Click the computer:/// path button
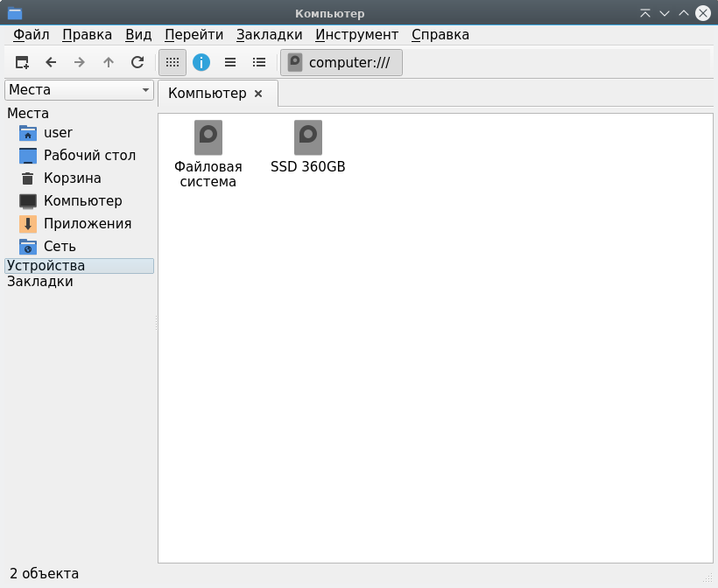Screen dimensions: 718x588 pyautogui.click(x=341, y=62)
